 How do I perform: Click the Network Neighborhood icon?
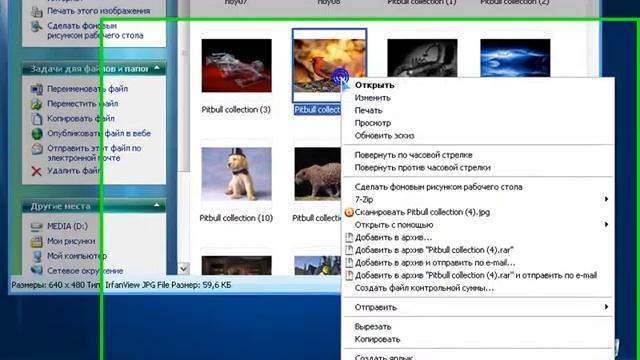37,270
